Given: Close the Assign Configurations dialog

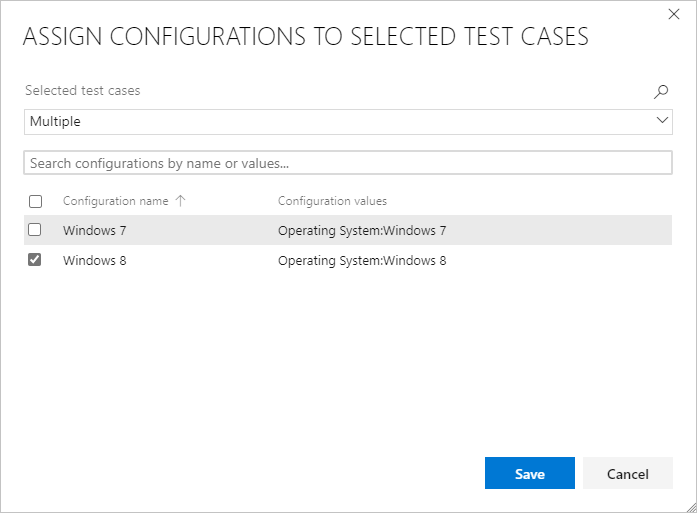Looking at the screenshot, I should coord(672,14).
